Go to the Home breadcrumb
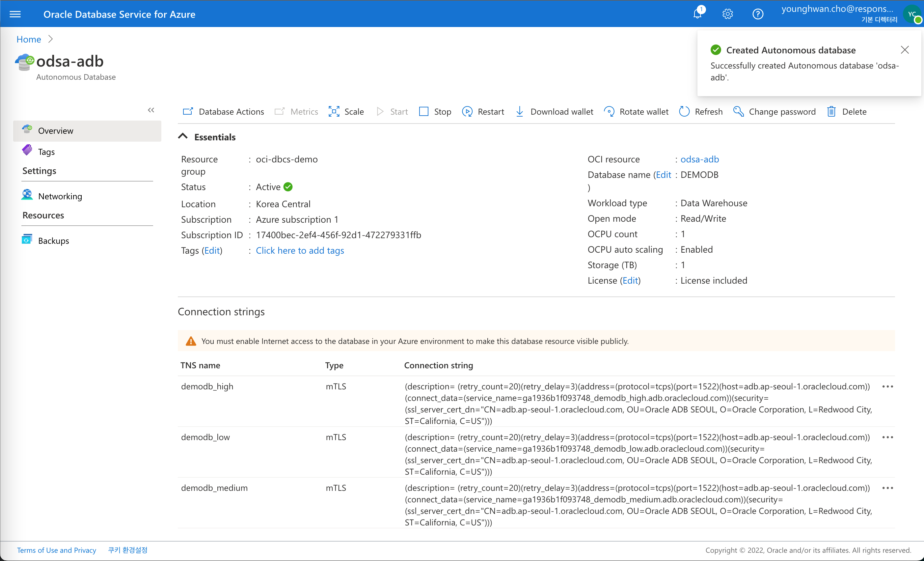The image size is (924, 561). point(29,39)
